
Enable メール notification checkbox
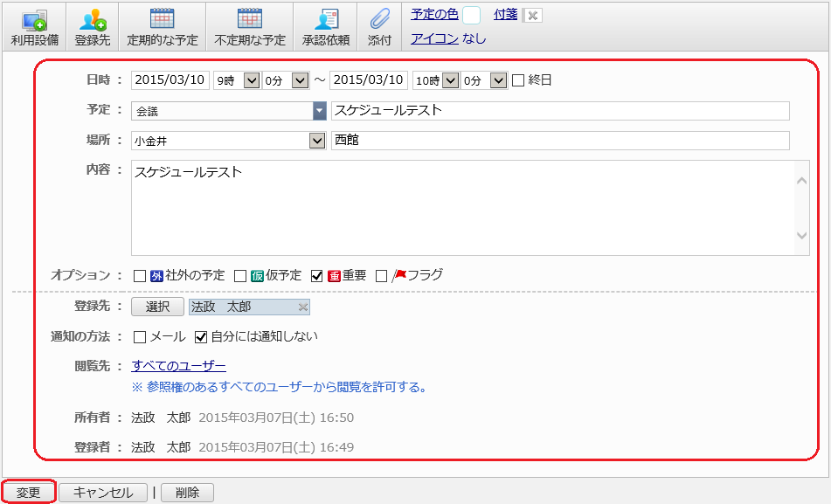tap(140, 337)
